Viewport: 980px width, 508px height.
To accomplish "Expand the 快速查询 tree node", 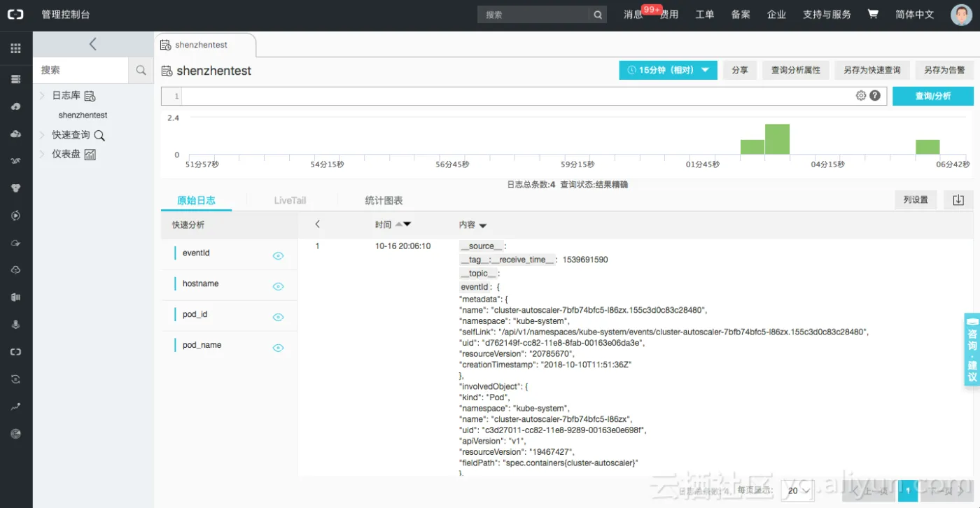I will [42, 135].
